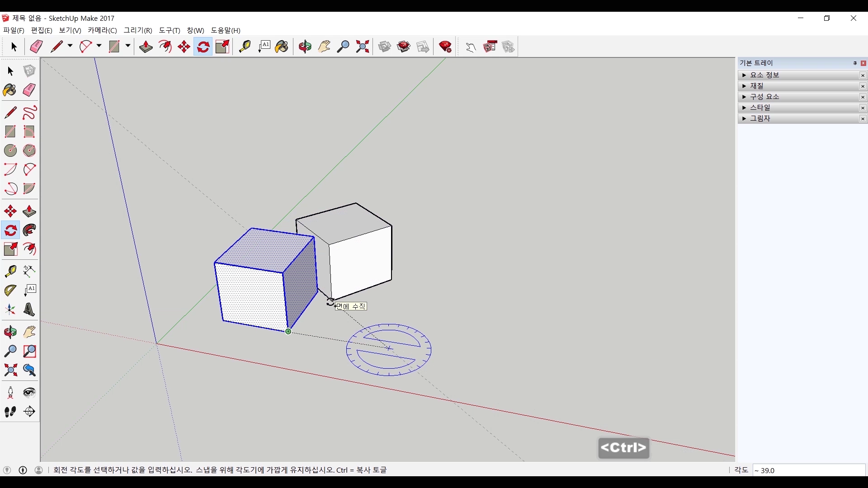Select the Paint Bucket tool in left toolbar

click(10, 90)
